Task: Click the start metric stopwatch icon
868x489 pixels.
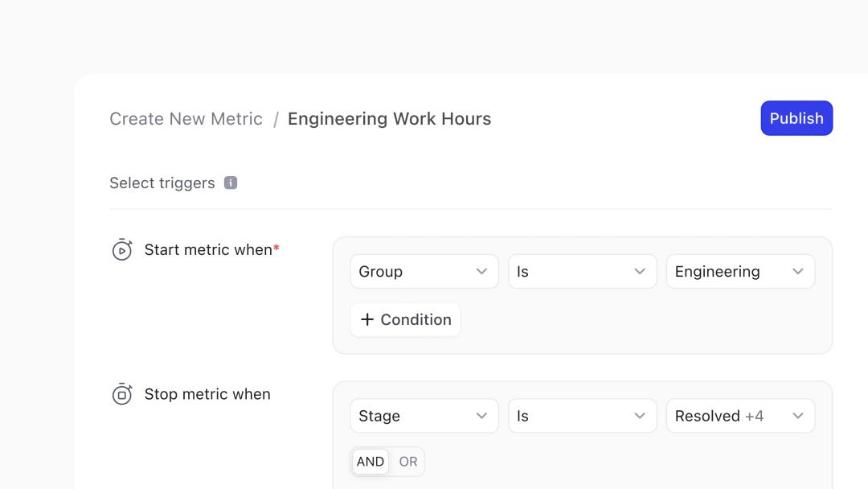Action: (122, 249)
